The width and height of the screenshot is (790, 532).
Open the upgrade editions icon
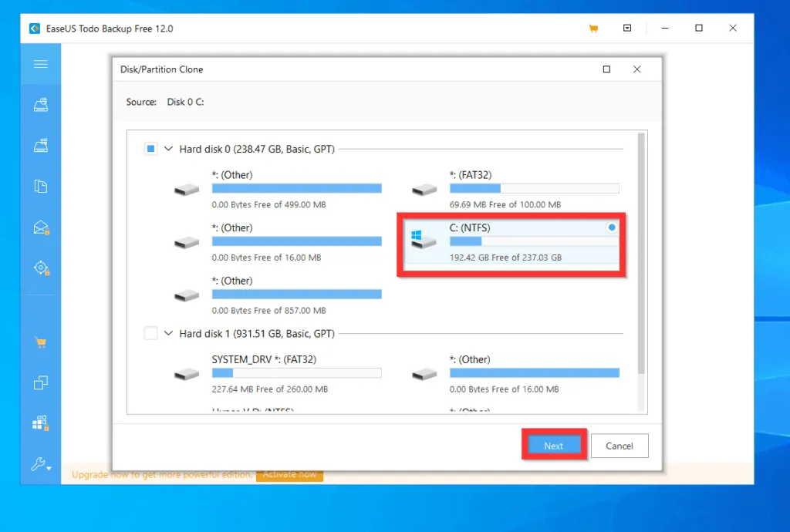[40, 423]
